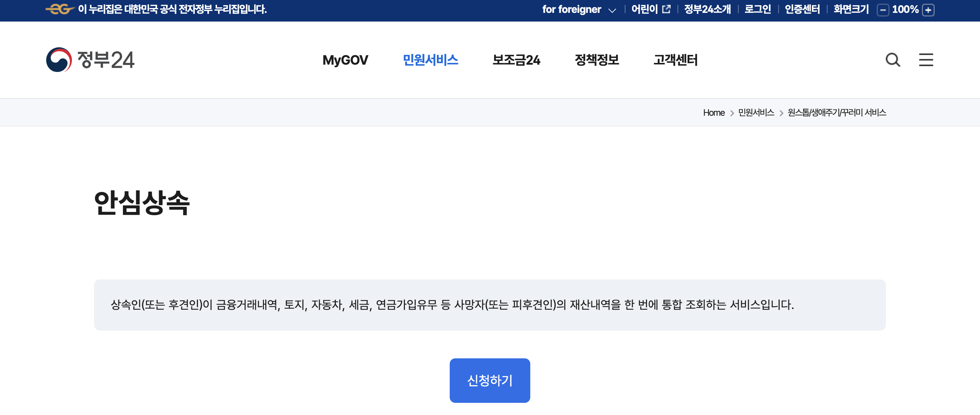Click 민원서비스 in the breadcrumb
The height and width of the screenshot is (415, 980).
pyautogui.click(x=756, y=113)
